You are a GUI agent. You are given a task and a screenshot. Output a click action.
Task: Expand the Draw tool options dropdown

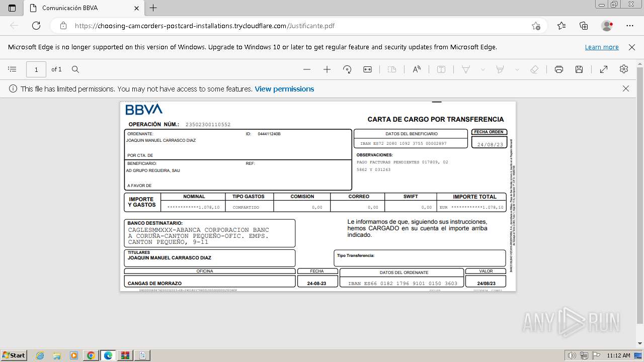483,69
